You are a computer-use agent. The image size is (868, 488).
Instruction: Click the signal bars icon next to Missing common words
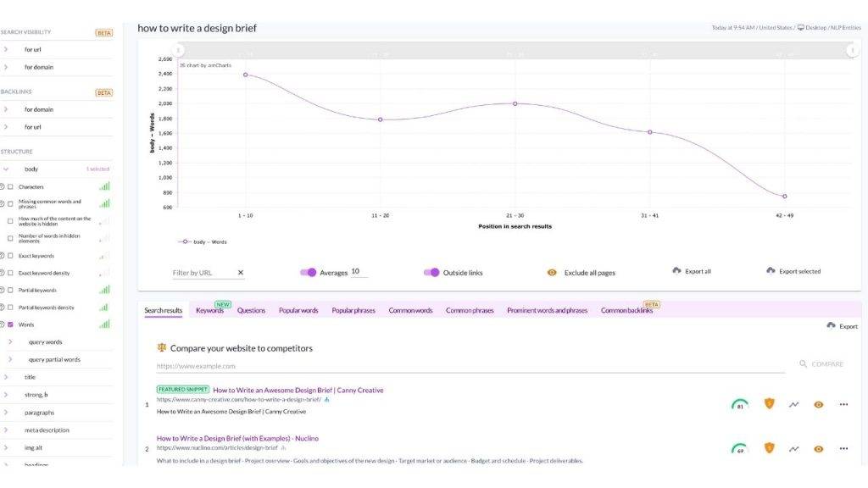(104, 203)
